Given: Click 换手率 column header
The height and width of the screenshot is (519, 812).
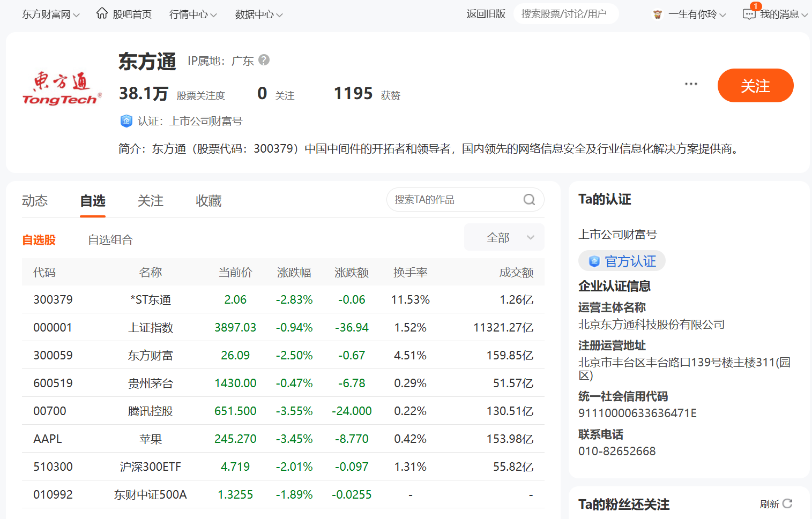Looking at the screenshot, I should 411,272.
